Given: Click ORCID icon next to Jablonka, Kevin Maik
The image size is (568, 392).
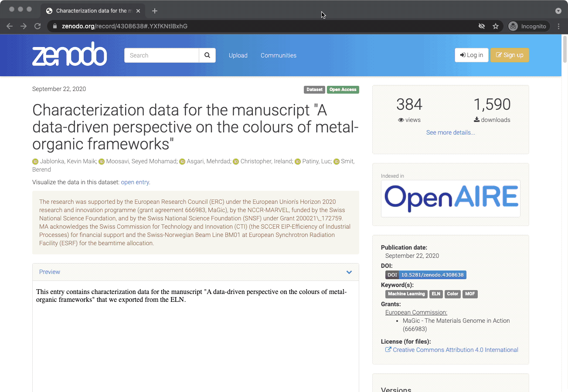Looking at the screenshot, I should point(35,162).
